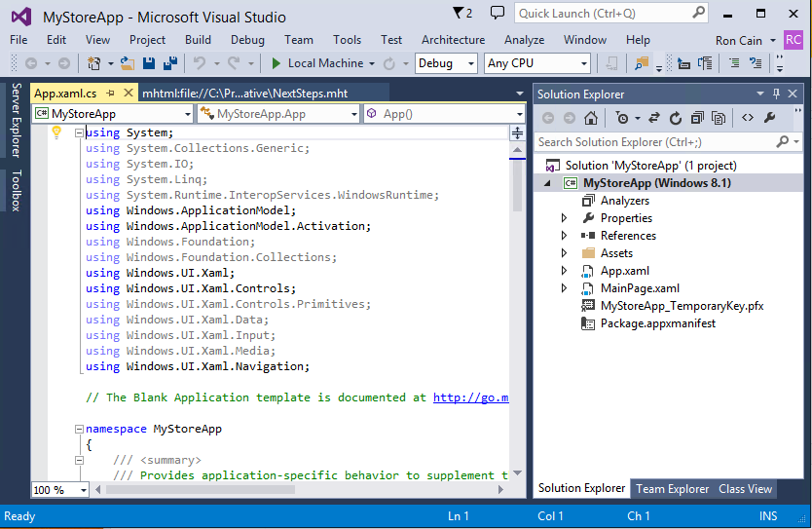Switch to the Team Explorer tab
Viewport: 812px width, 529px height.
pos(672,489)
